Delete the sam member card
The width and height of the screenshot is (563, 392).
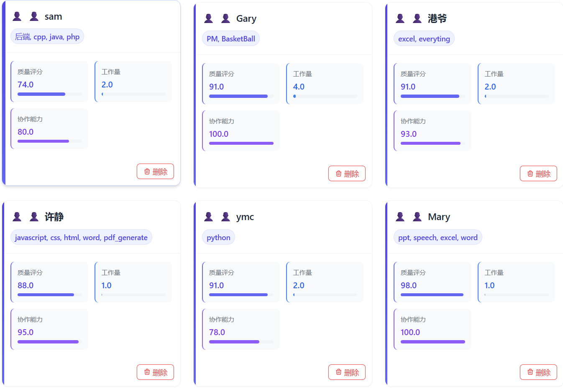click(x=155, y=172)
